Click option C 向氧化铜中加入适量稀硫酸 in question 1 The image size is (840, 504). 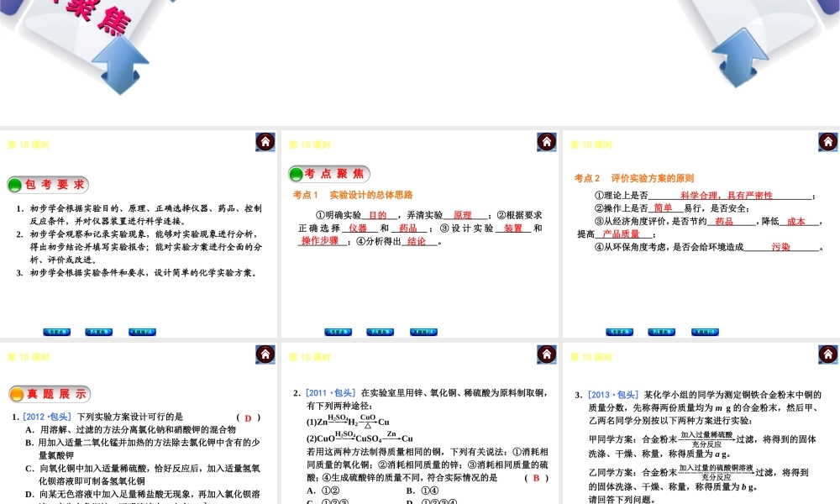tap(143, 475)
